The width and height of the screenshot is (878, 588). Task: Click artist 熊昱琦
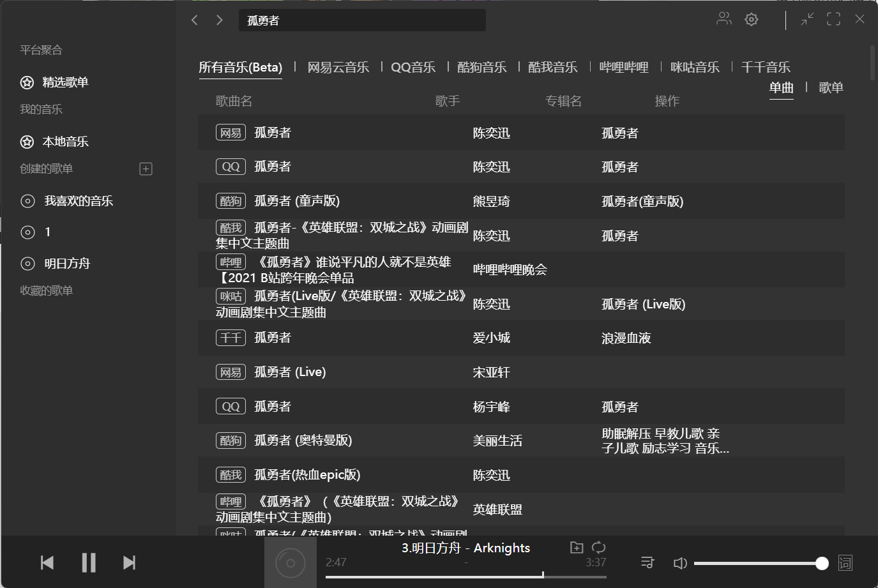tap(491, 202)
